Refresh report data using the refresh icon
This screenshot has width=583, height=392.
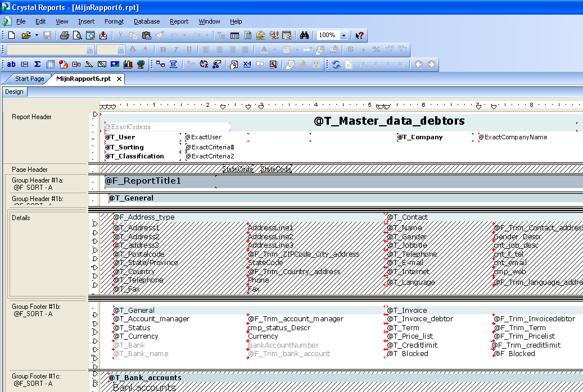point(336,65)
